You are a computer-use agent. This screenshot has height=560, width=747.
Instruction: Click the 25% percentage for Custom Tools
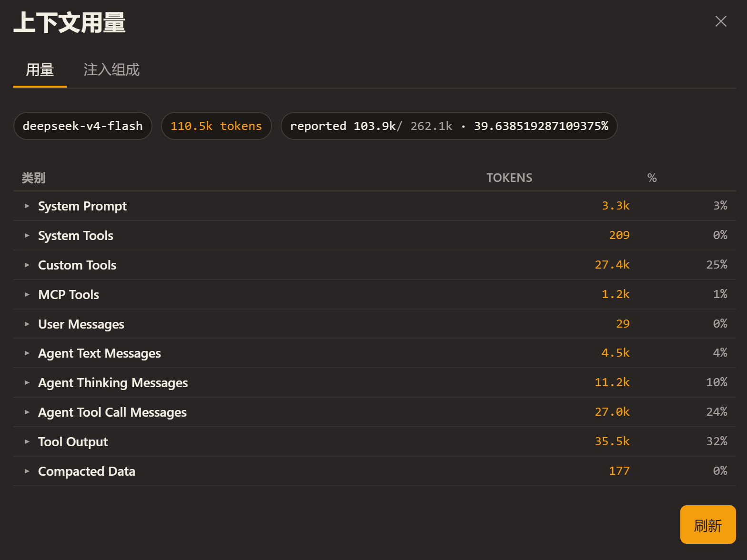(717, 265)
